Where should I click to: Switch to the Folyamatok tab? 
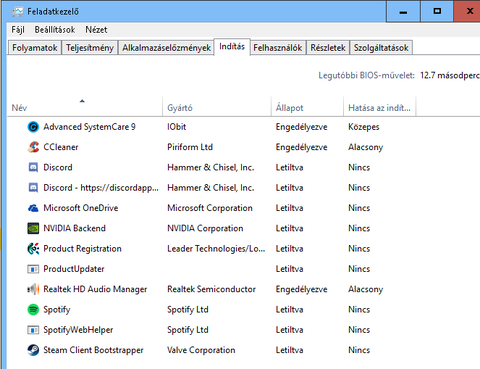[35, 48]
